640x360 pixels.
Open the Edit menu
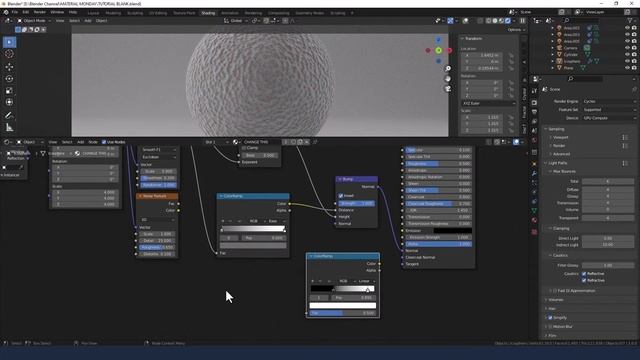click(26, 12)
